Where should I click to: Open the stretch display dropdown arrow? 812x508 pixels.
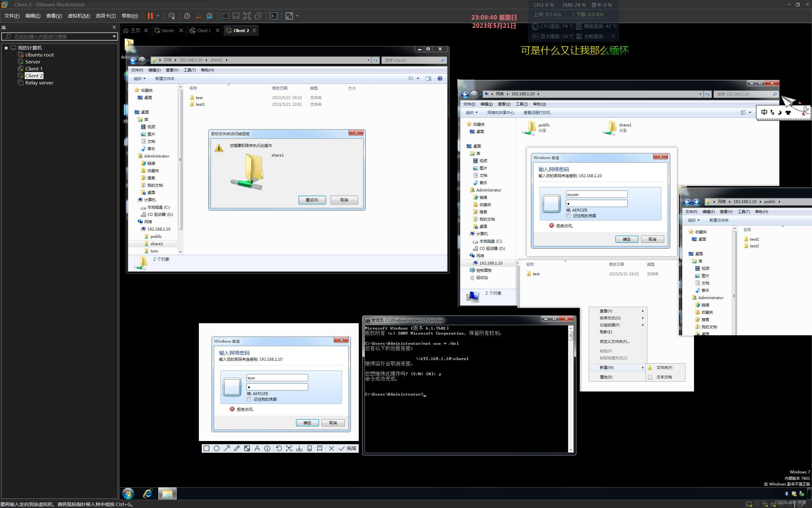297,16
